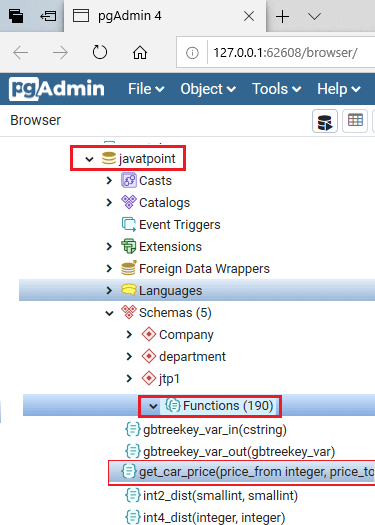Select gbtreekey_var_in(cstring) label
Screen dimensions: 375x525
click(x=215, y=430)
